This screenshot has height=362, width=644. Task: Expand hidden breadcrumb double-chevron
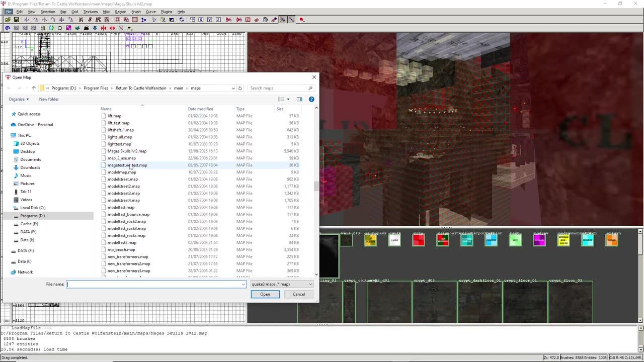[x=48, y=88]
